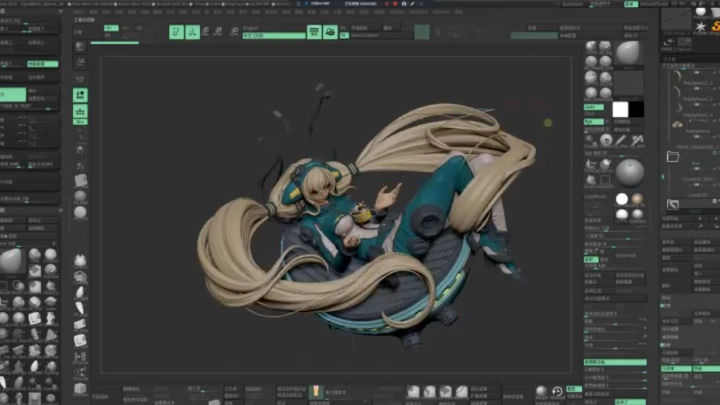Pick the black secondary color swatch
The width and height of the screenshot is (720, 405).
point(636,109)
